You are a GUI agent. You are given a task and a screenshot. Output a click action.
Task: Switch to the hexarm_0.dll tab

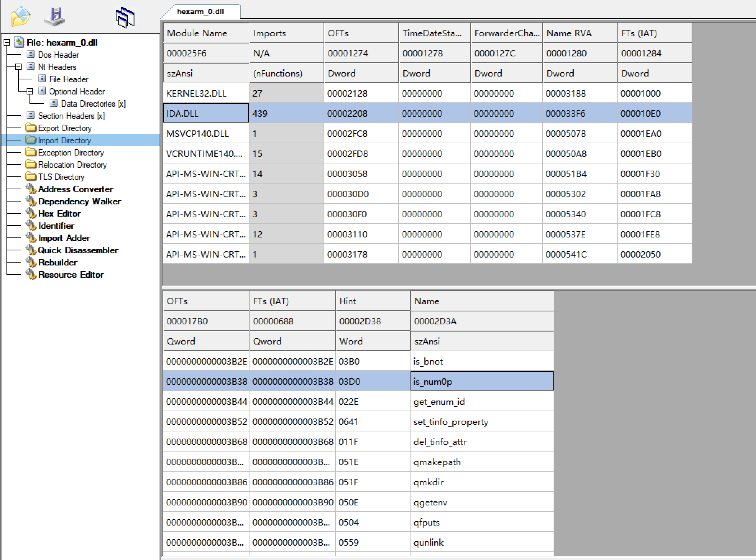click(200, 12)
